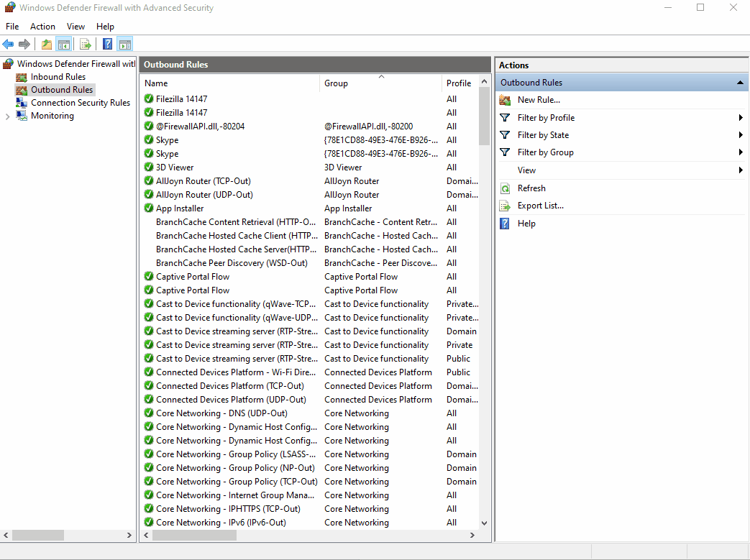Click the Back arrow in the toolbar
The width and height of the screenshot is (750, 560).
click(x=9, y=45)
